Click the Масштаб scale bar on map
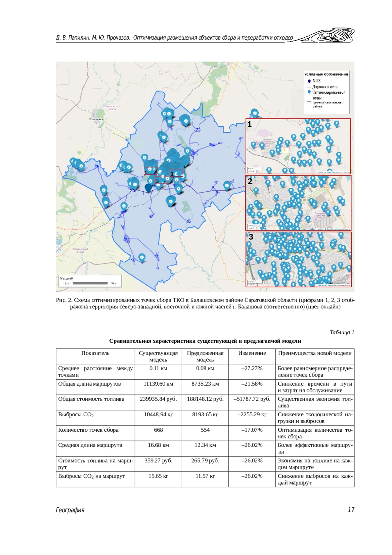Screen dimensions: 392x555 (90, 281)
